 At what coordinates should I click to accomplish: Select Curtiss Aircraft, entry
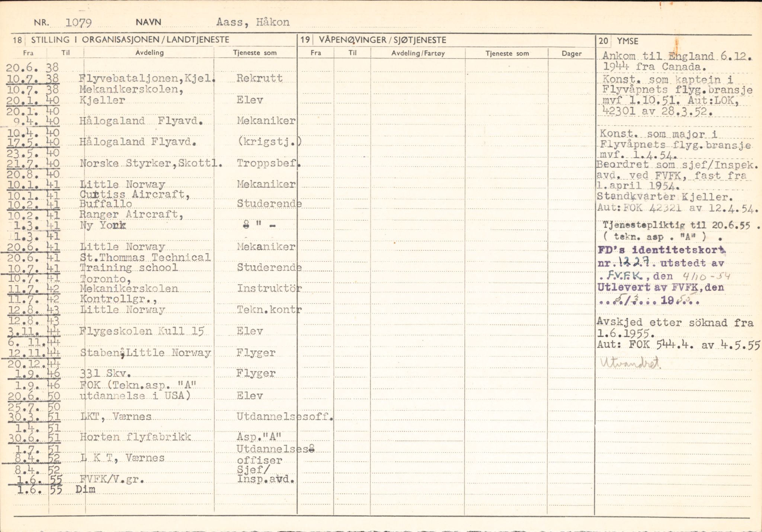135,194
